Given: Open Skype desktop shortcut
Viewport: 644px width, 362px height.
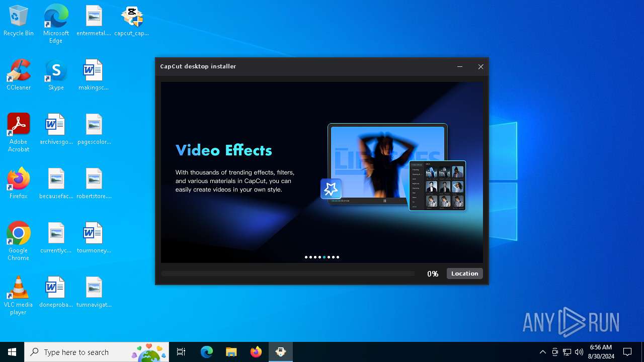Looking at the screenshot, I should (x=56, y=75).
